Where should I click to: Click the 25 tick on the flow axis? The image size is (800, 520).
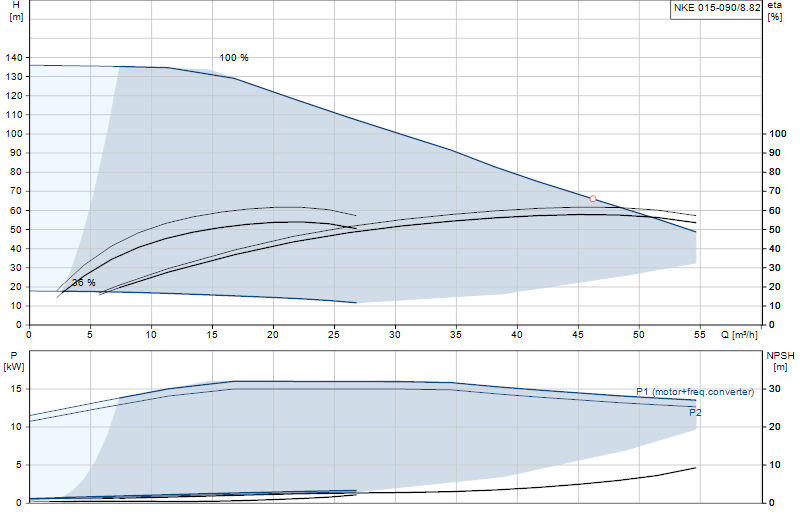coord(334,335)
